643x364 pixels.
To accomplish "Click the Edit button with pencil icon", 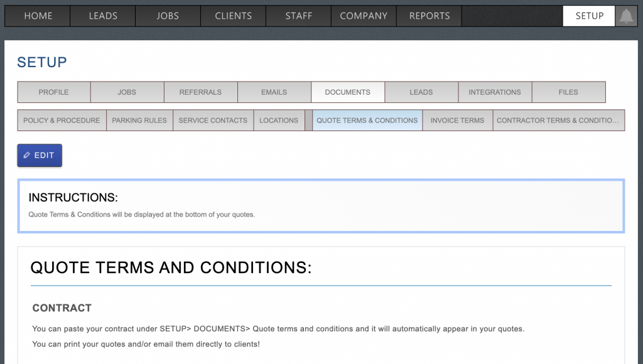I will click(x=40, y=156).
